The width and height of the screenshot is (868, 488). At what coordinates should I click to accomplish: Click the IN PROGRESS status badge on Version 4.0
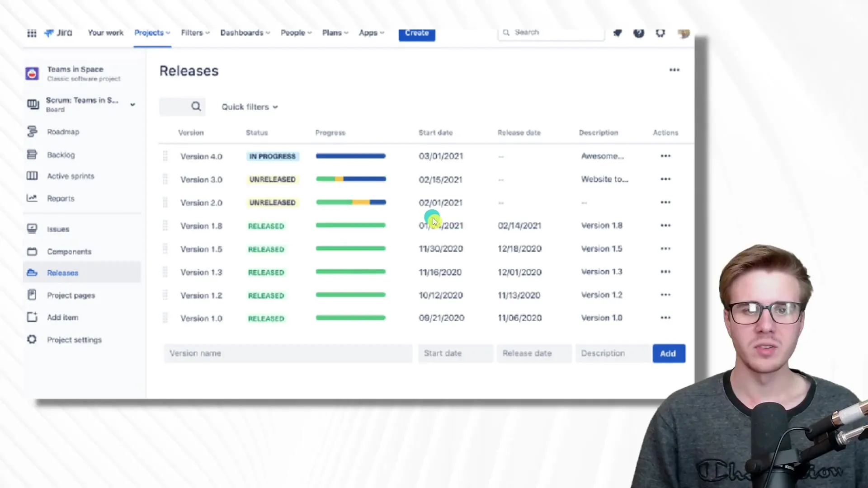click(x=271, y=155)
